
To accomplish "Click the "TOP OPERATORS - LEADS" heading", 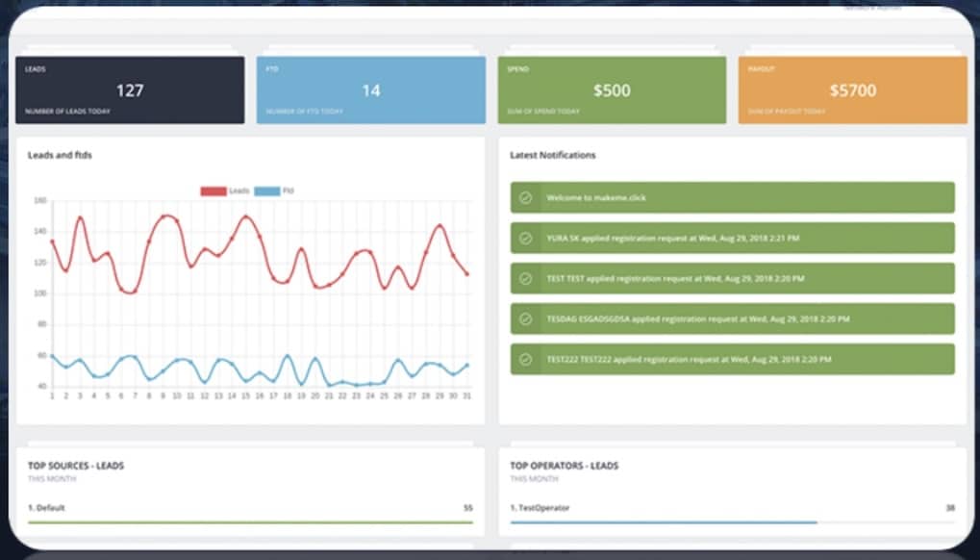I will coord(565,466).
